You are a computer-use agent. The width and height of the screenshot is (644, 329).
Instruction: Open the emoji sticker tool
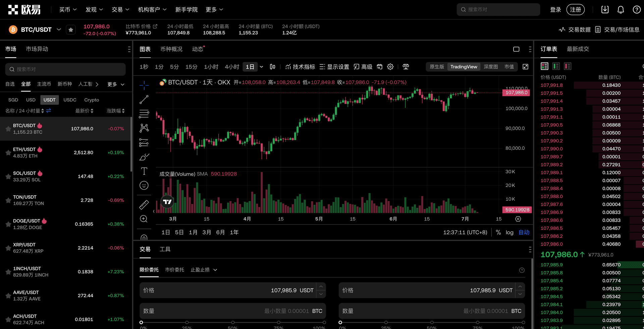point(144,186)
